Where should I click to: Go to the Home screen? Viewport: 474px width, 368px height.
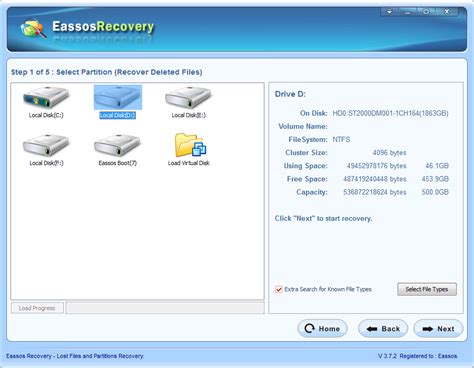(x=322, y=329)
